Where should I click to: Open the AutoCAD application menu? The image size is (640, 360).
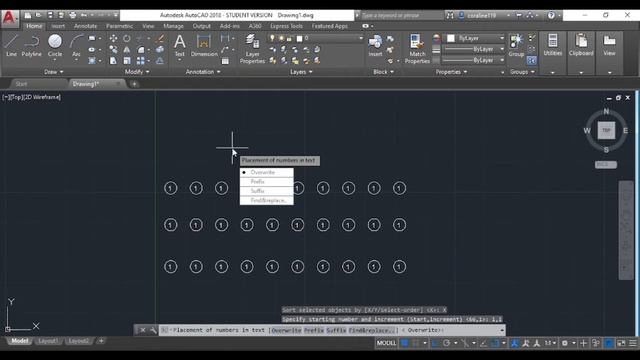[9, 18]
